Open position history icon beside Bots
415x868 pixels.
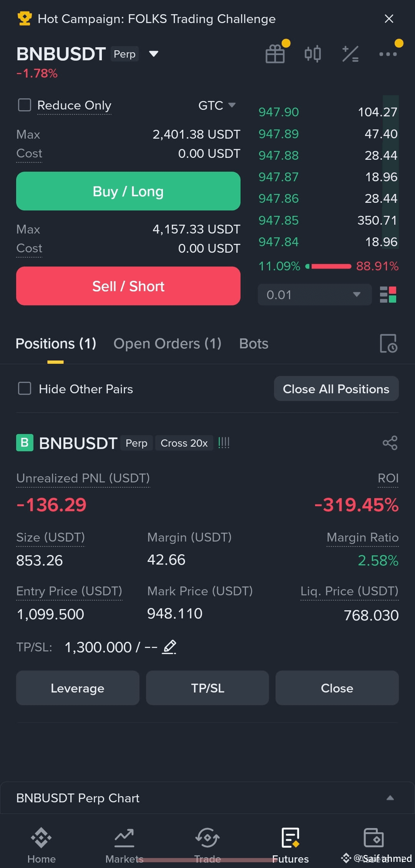tap(388, 343)
